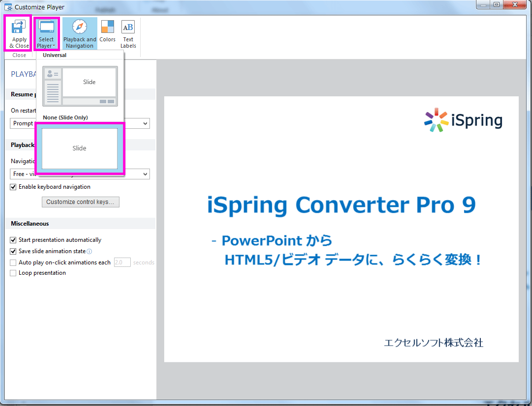532x406 pixels.
Task: Open Playback and Navigation settings
Action: 80,33
